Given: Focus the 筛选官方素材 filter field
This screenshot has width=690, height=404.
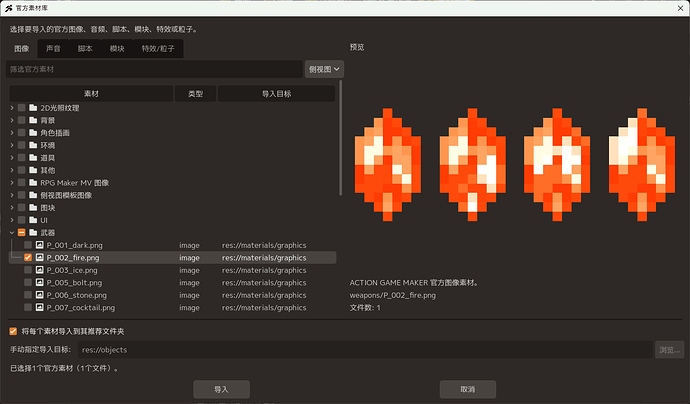Looking at the screenshot, I should coord(154,69).
